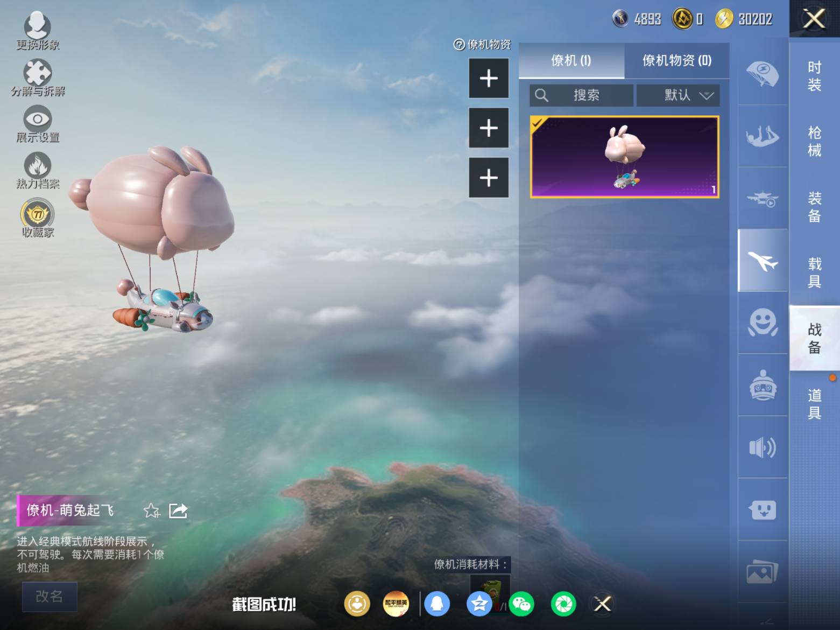Open 更换形象 change avatar icon
This screenshot has height=630, width=840.
pos(37,26)
